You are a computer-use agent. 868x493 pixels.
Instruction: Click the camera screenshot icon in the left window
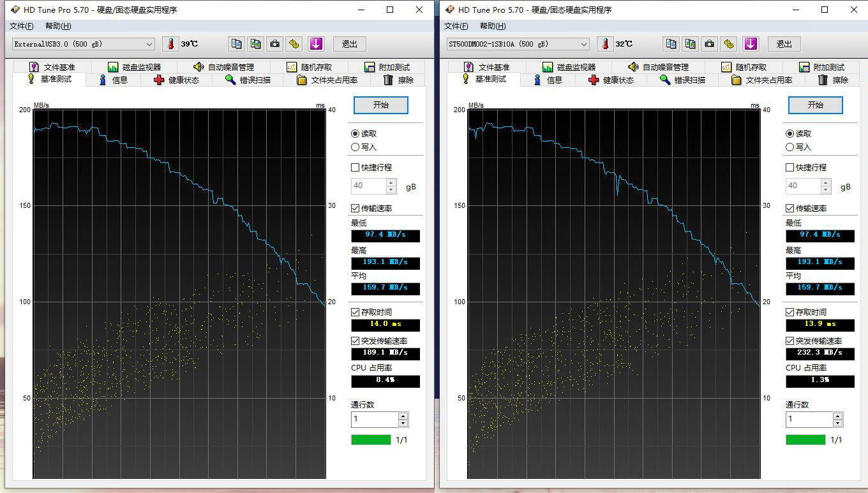coord(274,44)
